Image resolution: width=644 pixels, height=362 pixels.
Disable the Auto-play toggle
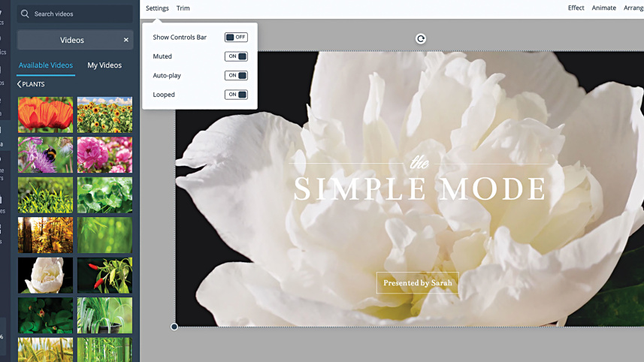[x=235, y=76]
